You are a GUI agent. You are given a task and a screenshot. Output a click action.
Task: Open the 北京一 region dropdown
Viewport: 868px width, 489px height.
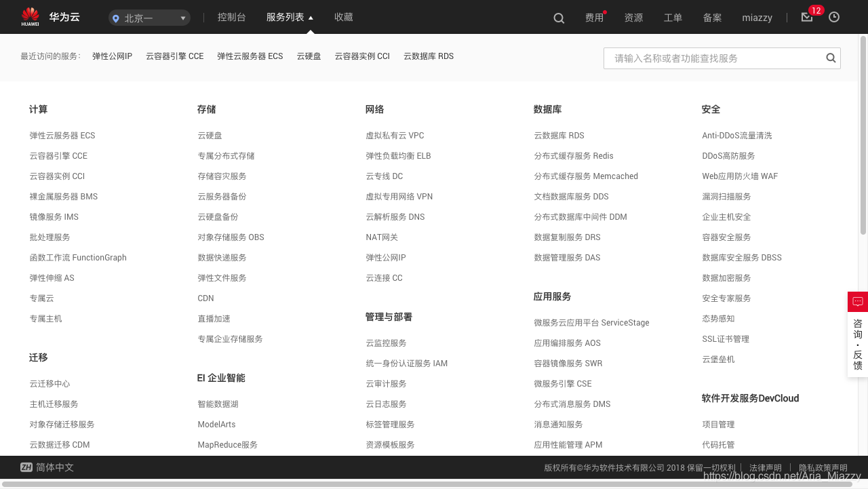click(x=149, y=18)
